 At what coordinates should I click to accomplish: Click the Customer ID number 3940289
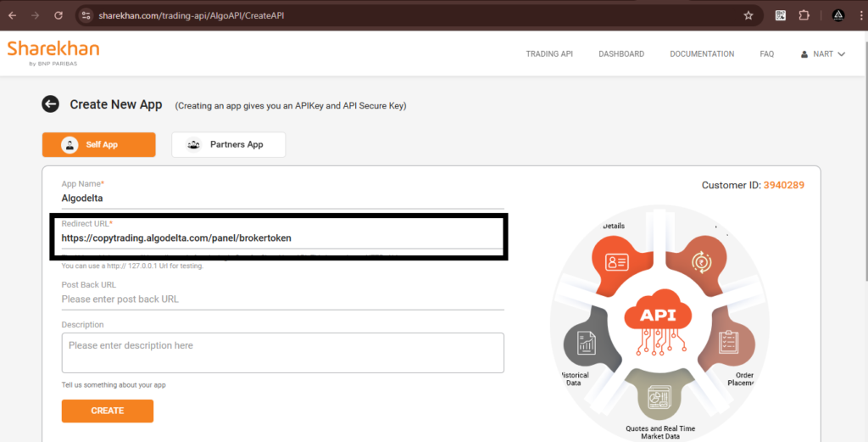[x=784, y=185]
